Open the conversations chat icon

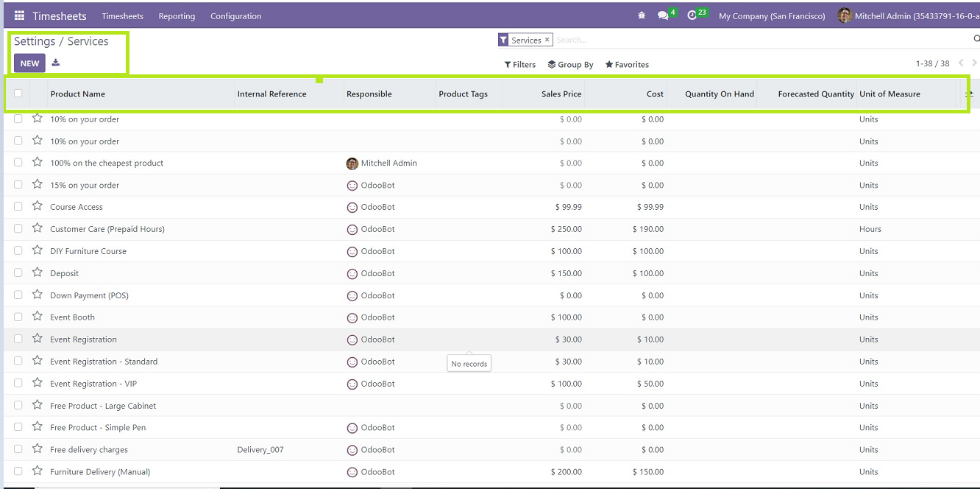coord(663,15)
